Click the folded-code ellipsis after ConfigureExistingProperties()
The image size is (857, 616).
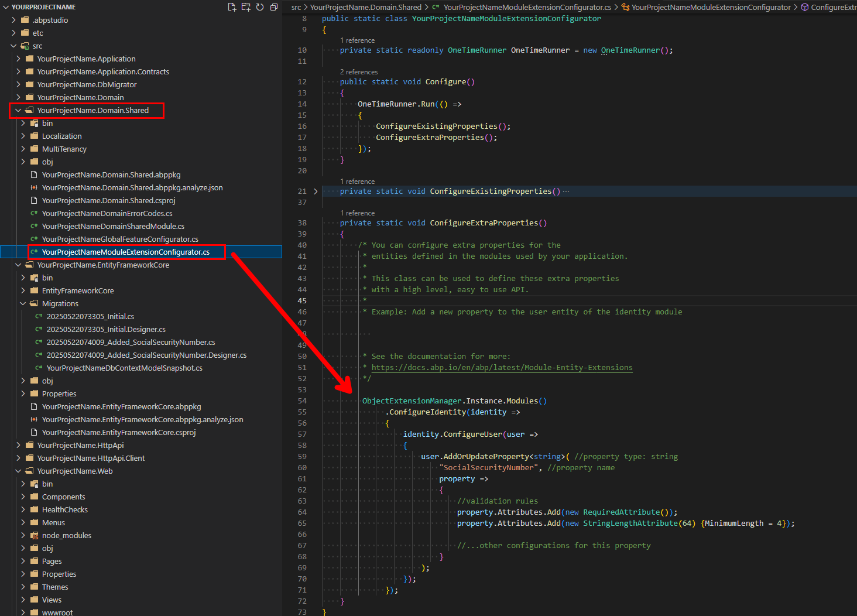(566, 191)
